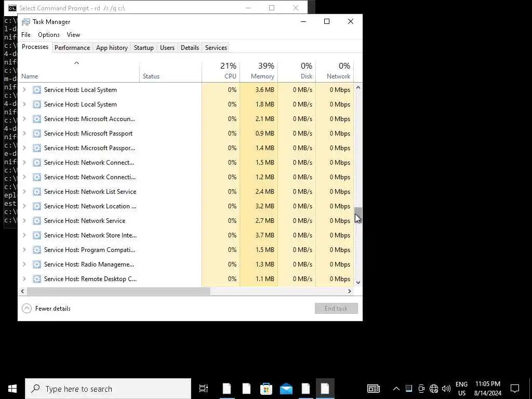Screen dimensions: 532x399
Task: Expand Service Host: Radio Management row
Action: [24, 264]
